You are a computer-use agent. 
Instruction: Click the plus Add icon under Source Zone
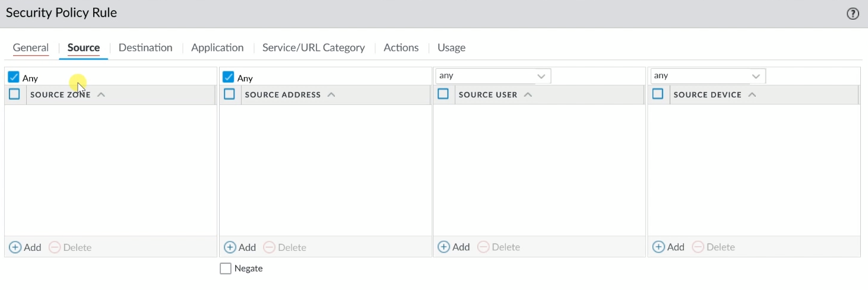click(x=15, y=247)
